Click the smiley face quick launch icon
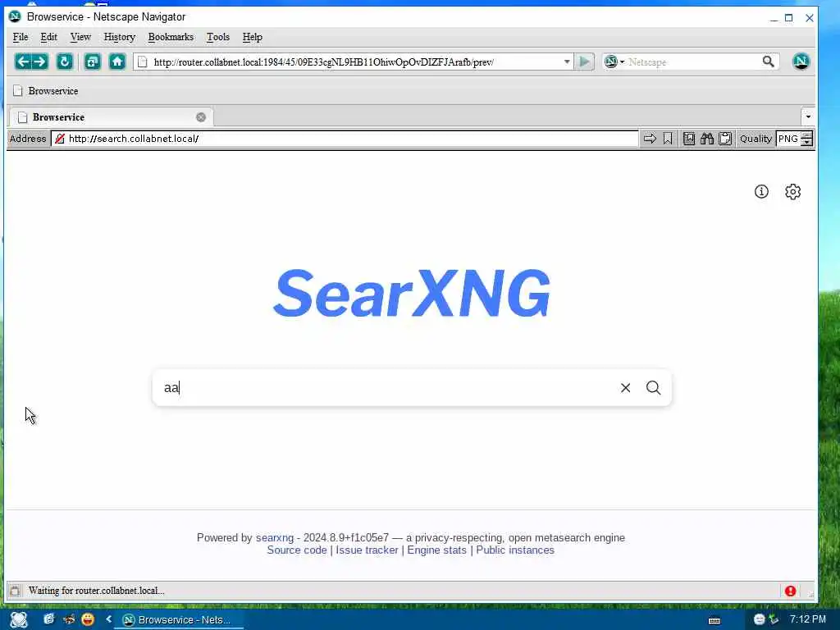Viewport: 840px width, 630px height. click(x=88, y=619)
